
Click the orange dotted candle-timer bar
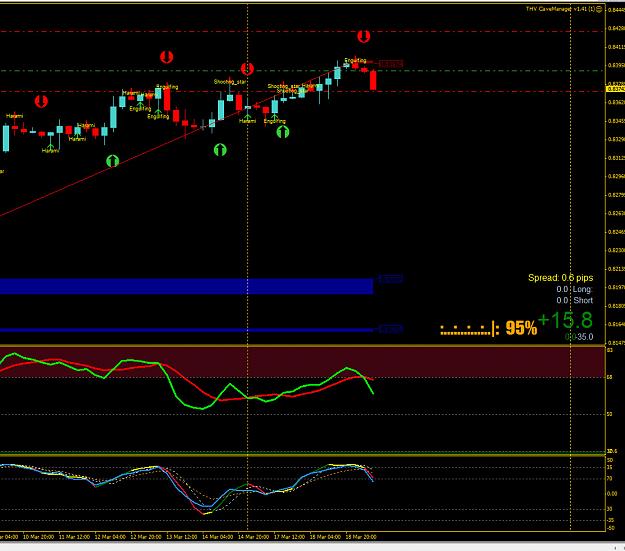(470, 329)
